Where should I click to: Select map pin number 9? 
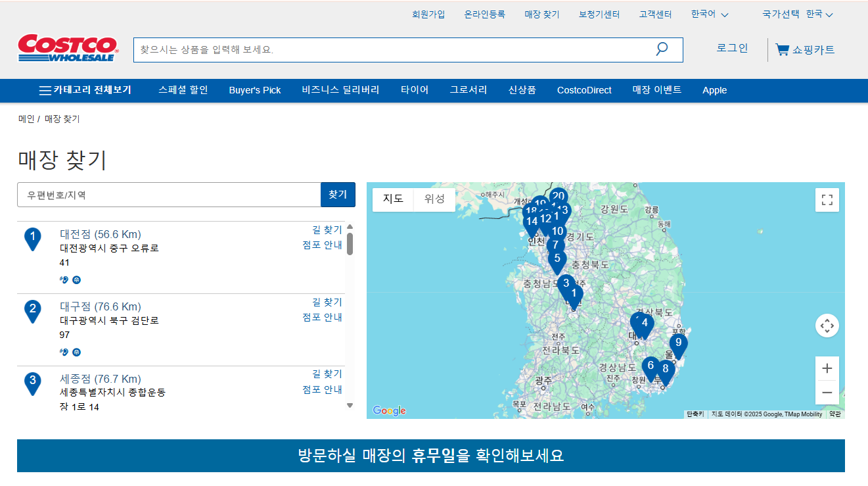point(679,345)
